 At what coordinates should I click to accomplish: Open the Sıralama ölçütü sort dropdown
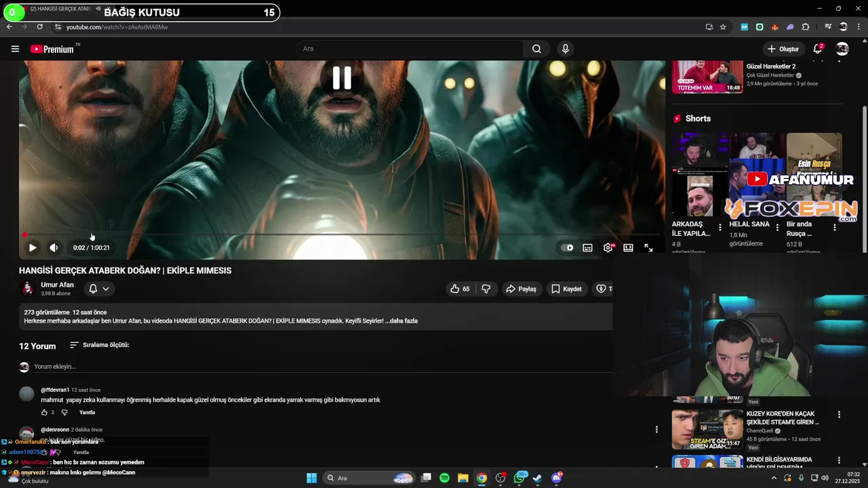99,345
